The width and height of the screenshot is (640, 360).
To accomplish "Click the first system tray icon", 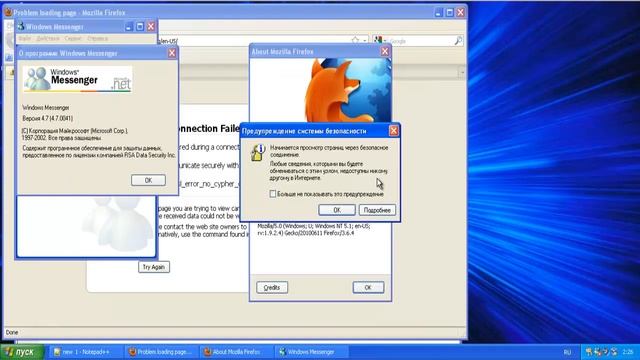I will point(588,351).
